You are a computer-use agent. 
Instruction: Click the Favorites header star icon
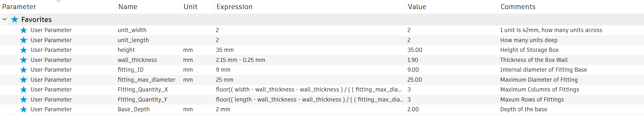pyautogui.click(x=14, y=19)
